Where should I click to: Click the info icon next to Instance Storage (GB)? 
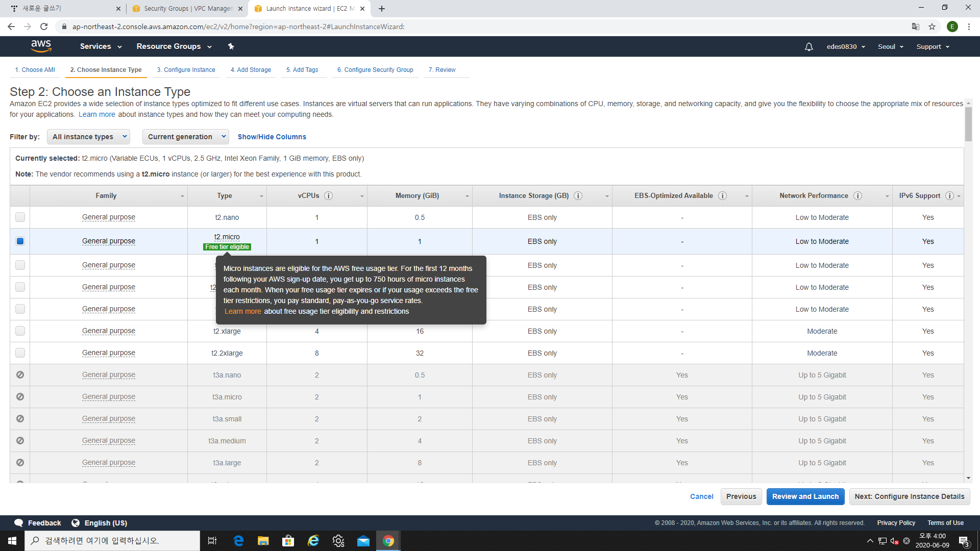(578, 195)
